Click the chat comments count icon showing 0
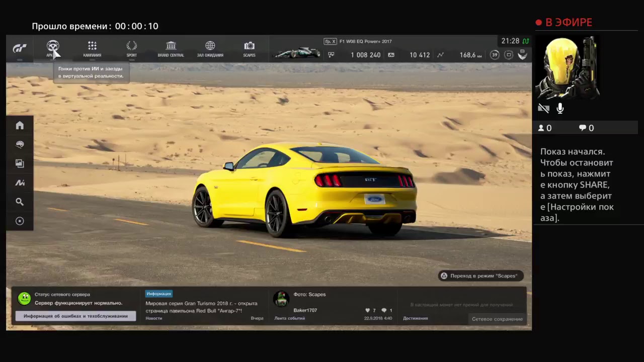Viewport: 644px width, 362px height. (583, 128)
